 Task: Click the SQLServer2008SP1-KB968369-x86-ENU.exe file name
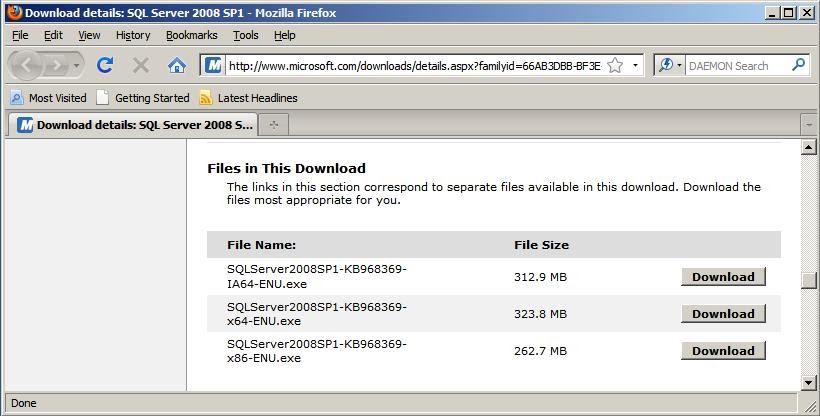[316, 351]
